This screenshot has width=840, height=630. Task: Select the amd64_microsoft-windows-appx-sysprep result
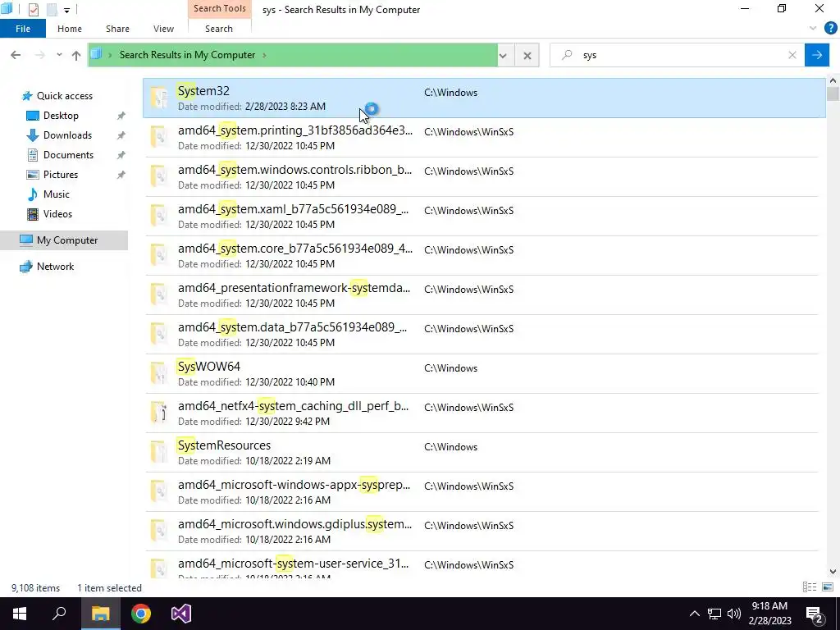(482, 492)
